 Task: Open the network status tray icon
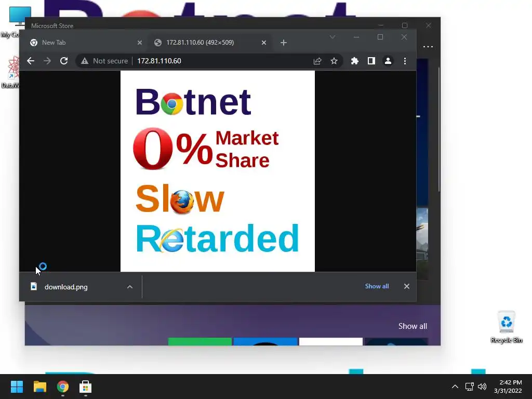coord(469,387)
